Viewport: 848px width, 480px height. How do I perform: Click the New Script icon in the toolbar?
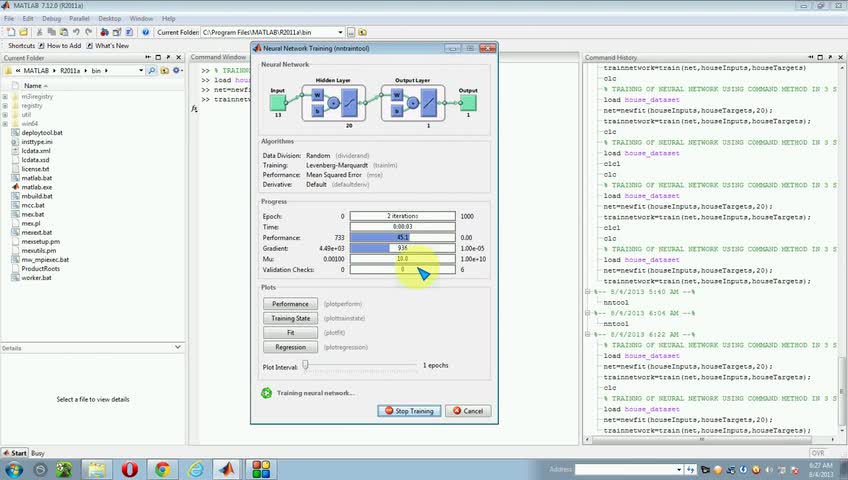(11, 32)
